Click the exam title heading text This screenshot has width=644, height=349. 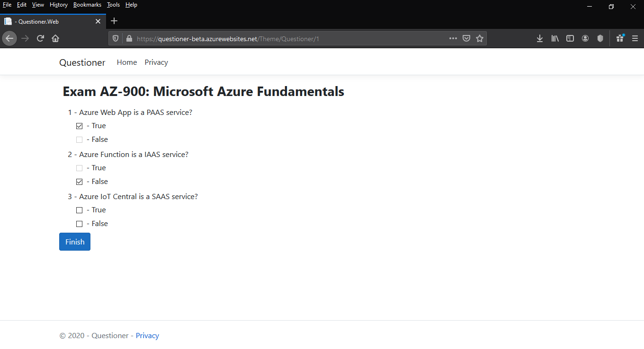click(204, 91)
